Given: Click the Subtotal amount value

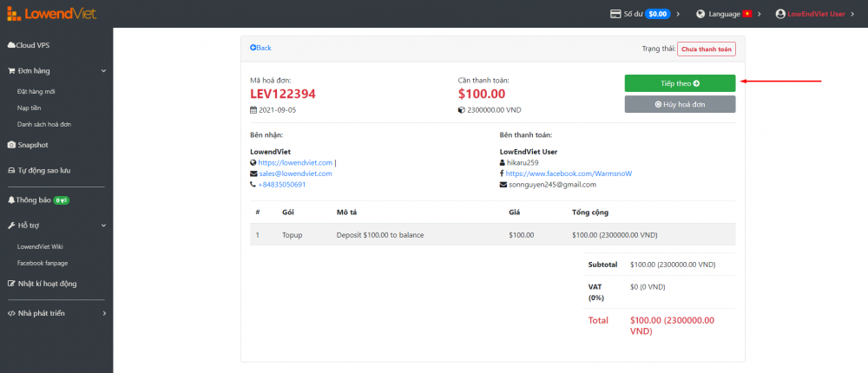Looking at the screenshot, I should click(673, 265).
